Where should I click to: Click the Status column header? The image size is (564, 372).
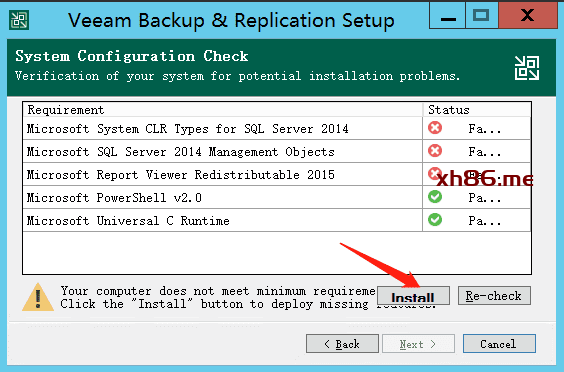477,109
